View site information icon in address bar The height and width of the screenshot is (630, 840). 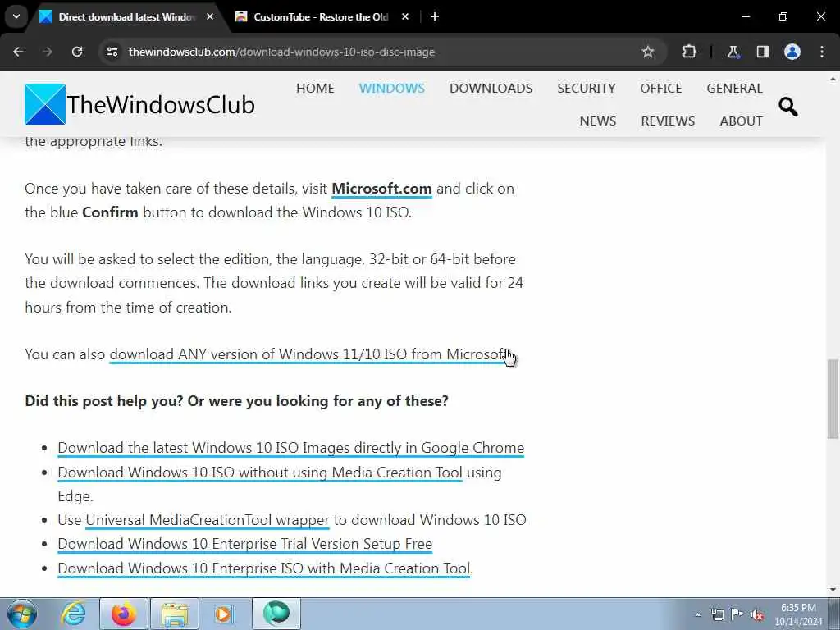(112, 52)
